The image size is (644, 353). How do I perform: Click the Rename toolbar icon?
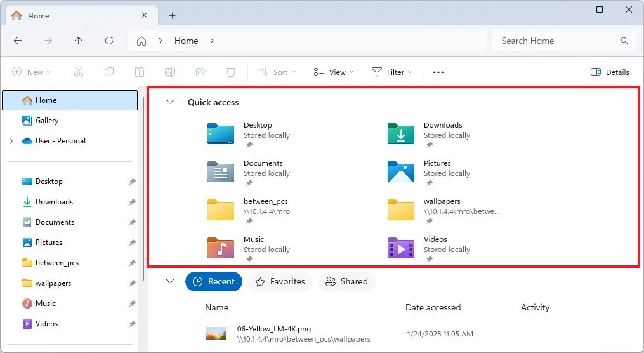tap(169, 72)
